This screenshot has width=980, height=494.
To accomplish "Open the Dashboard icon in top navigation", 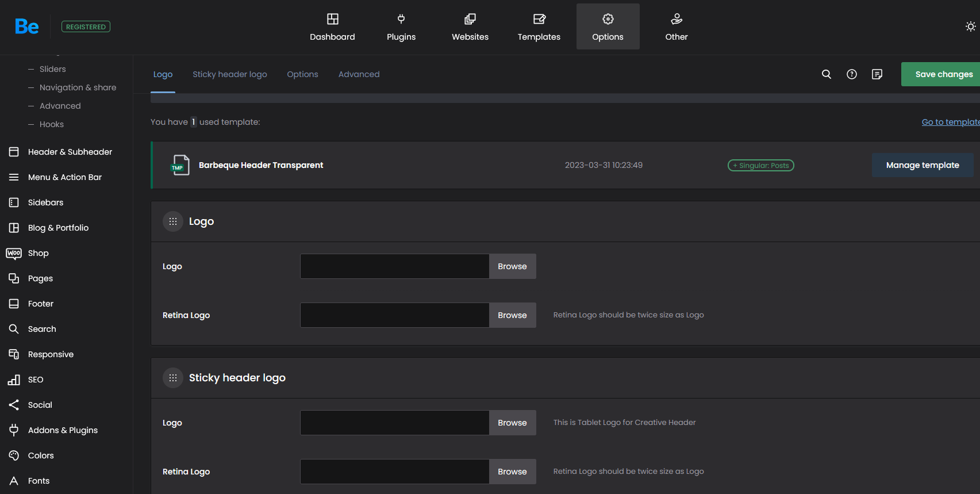I will (332, 19).
